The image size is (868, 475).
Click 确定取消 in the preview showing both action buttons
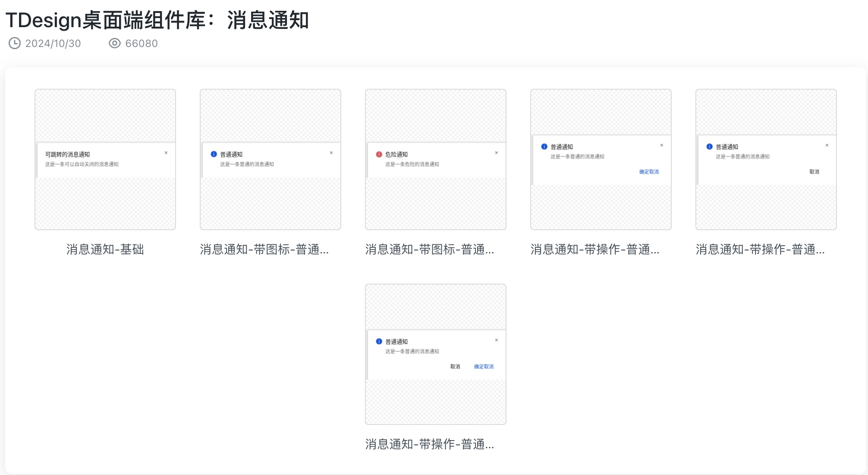(x=484, y=366)
